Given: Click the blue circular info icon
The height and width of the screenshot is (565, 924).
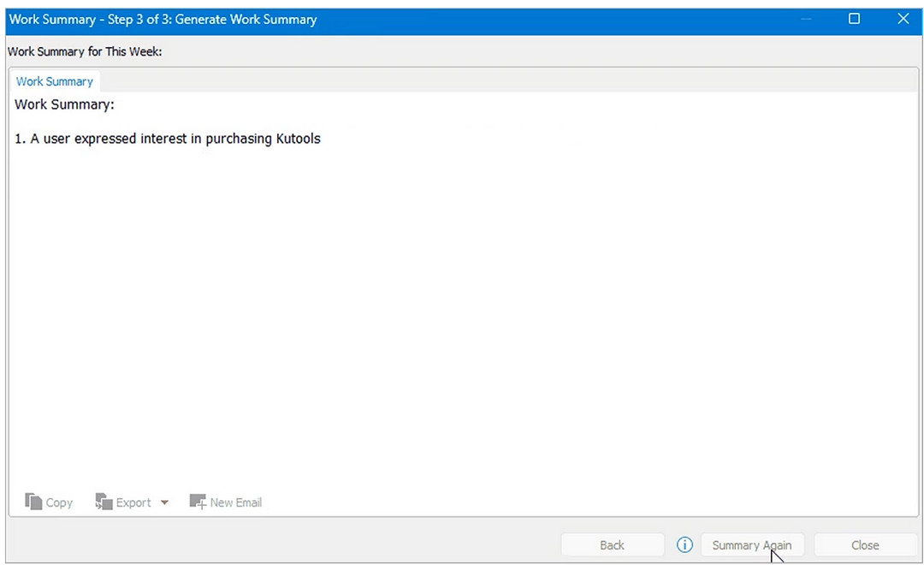Looking at the screenshot, I should click(x=684, y=544).
